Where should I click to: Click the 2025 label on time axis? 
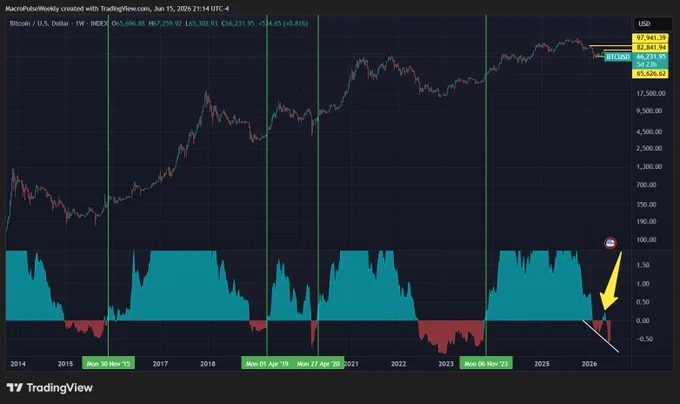click(x=542, y=364)
